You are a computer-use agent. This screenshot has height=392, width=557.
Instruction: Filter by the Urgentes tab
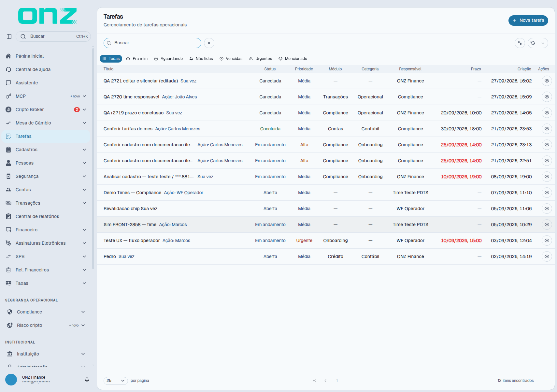tap(260, 59)
